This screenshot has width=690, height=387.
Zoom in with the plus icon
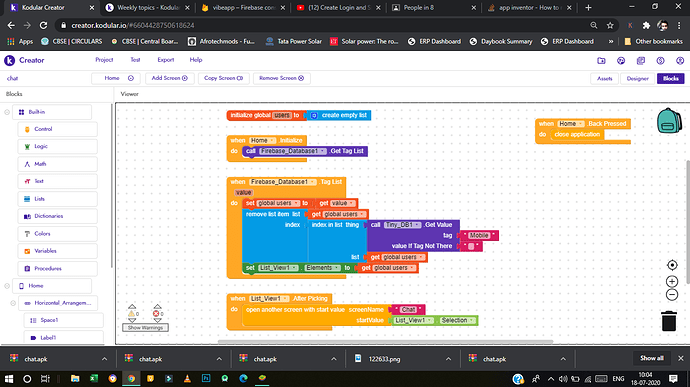coord(672,281)
